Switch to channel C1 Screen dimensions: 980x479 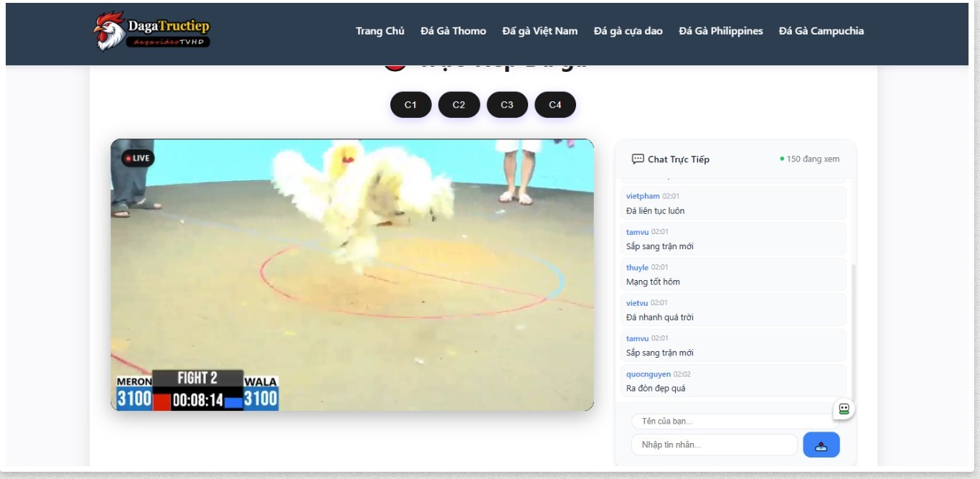[x=410, y=105]
